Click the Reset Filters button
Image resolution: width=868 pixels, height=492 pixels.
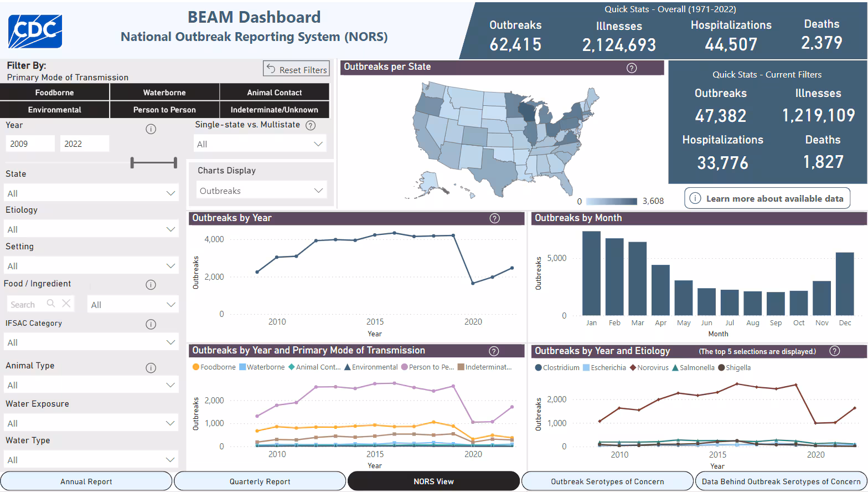coord(296,69)
